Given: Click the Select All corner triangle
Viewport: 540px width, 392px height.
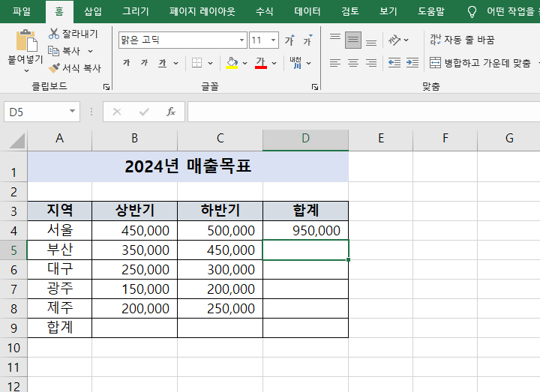Looking at the screenshot, I should click(16, 140).
